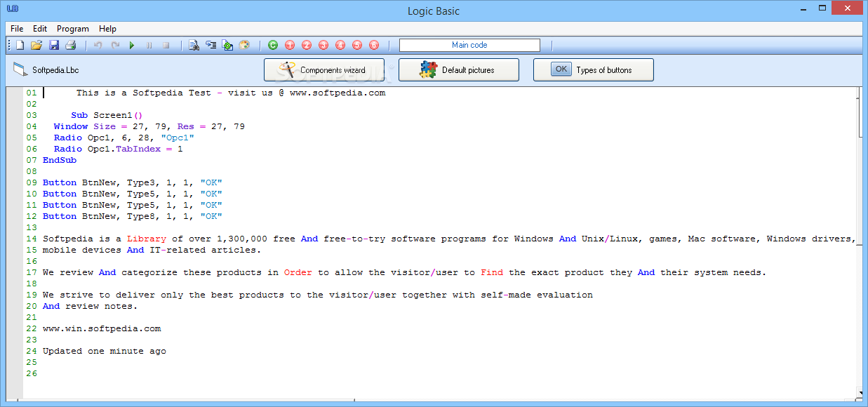Click the www.win.softpedia.com text line
The width and height of the screenshot is (868, 407).
(102, 328)
